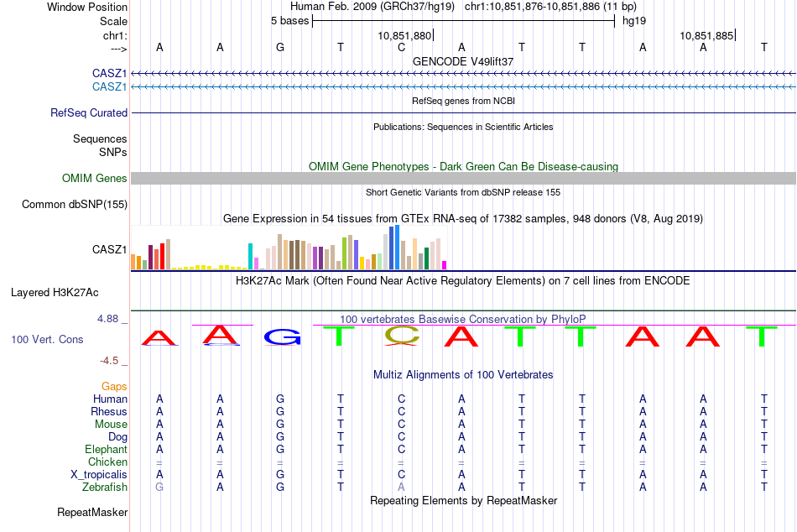Click the RefSeq Curated track label

point(88,113)
